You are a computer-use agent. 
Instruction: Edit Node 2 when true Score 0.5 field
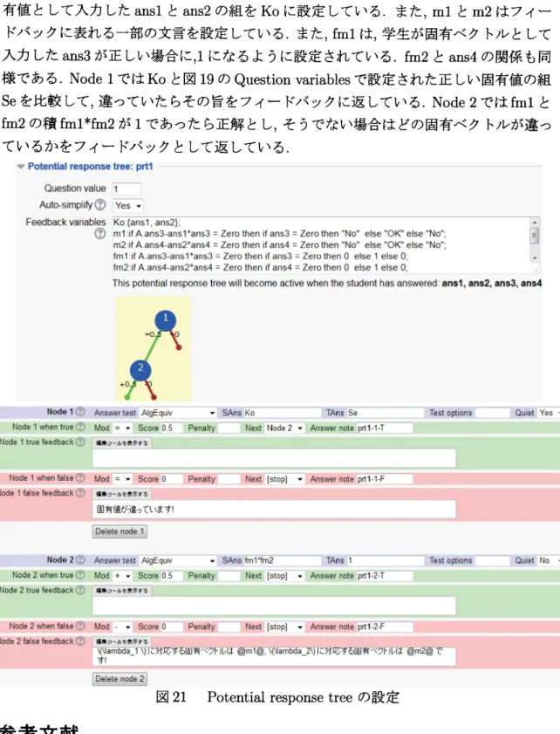click(171, 576)
